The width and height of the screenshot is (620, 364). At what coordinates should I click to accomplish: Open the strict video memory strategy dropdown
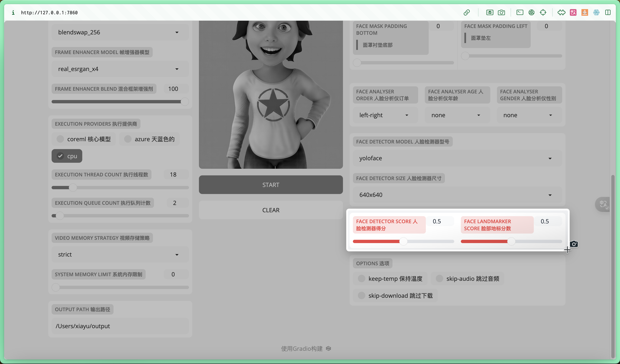pos(120,254)
